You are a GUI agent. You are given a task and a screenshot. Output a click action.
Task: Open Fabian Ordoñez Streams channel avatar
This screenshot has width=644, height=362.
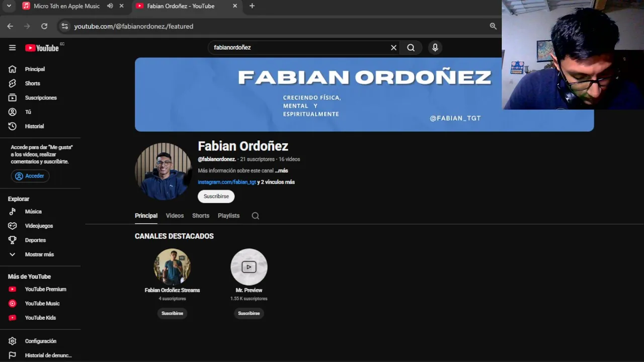click(x=172, y=267)
